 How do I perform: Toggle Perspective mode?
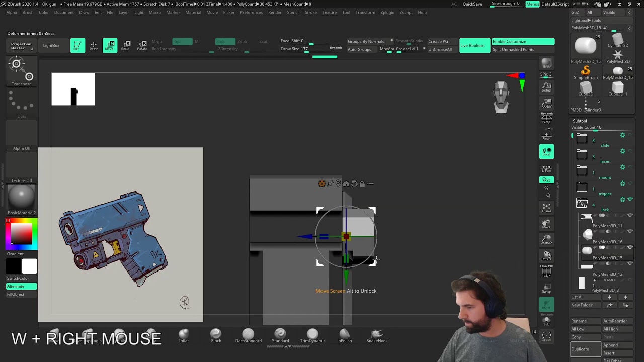[546, 118]
